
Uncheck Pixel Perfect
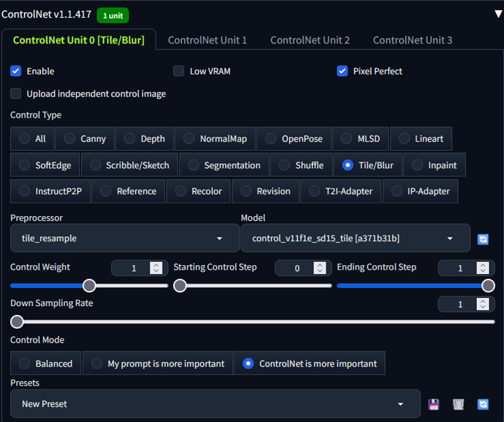click(342, 71)
